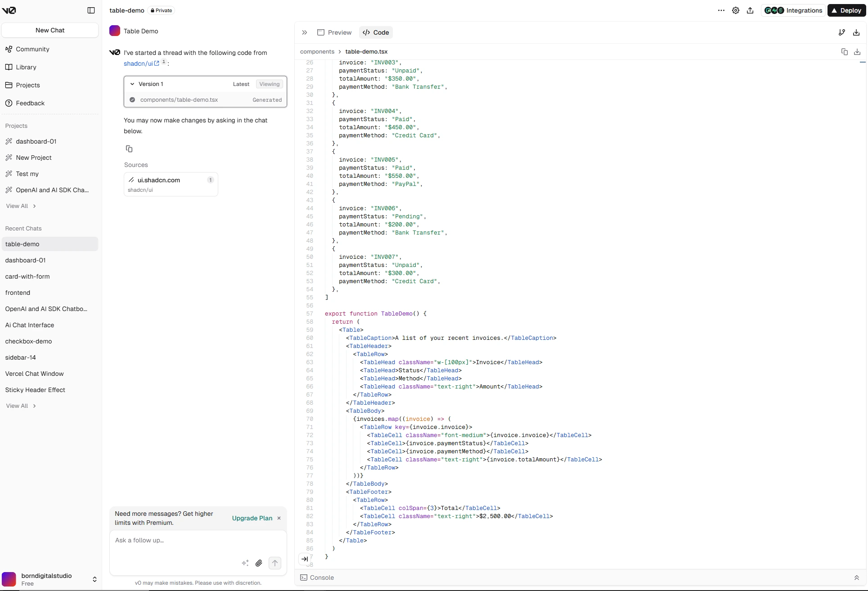The height and width of the screenshot is (591, 868).
Task: Expand the Console panel chevron
Action: click(856, 577)
